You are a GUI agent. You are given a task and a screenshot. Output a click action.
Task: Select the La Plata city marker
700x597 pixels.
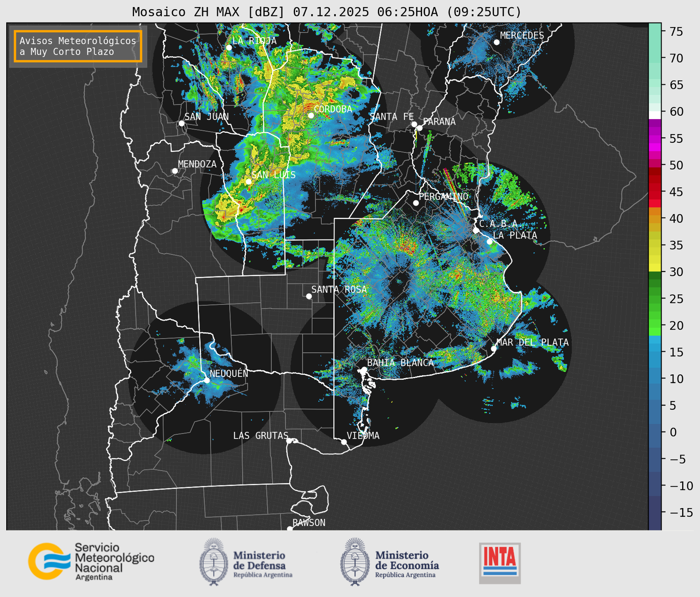(490, 242)
